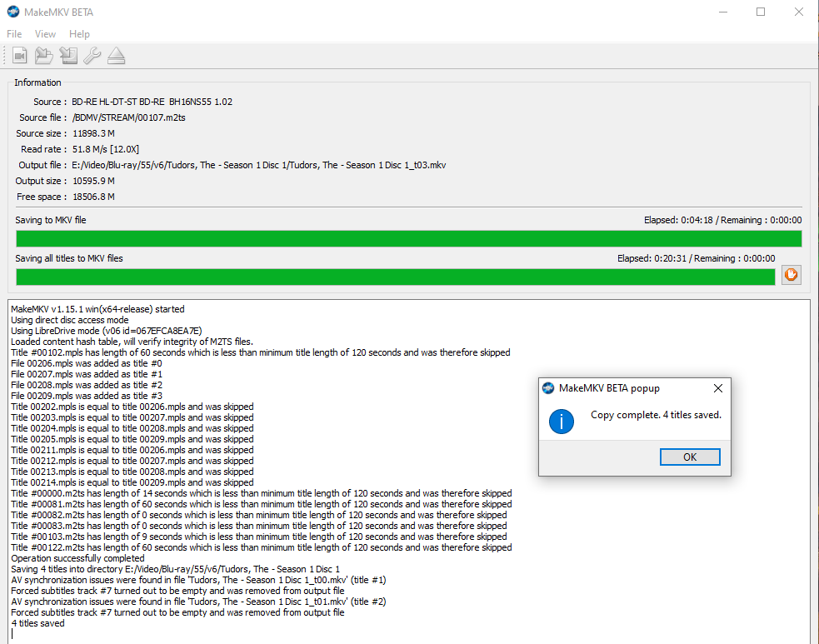The width and height of the screenshot is (819, 644).
Task: Click log line 'Title 00203.mpls is equal to title 00207.mpls'
Action: [132, 418]
